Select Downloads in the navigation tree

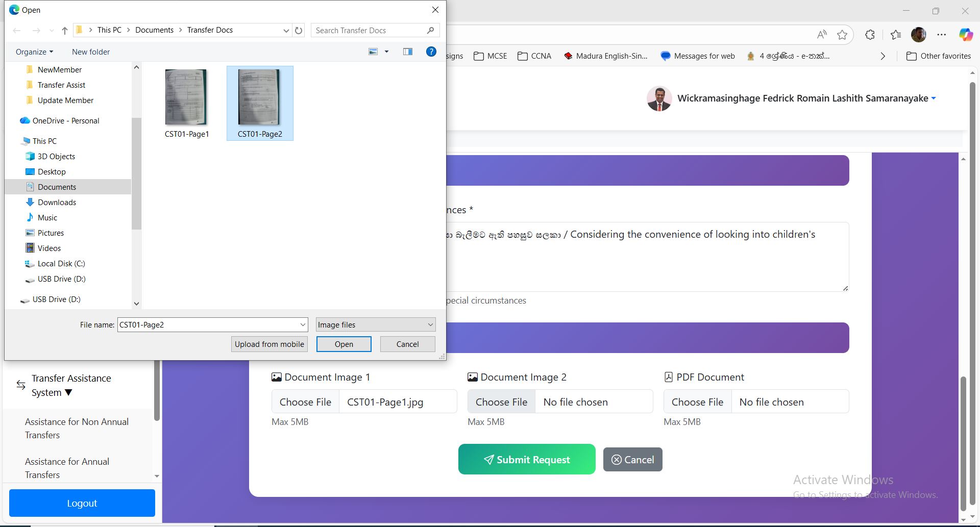(57, 203)
